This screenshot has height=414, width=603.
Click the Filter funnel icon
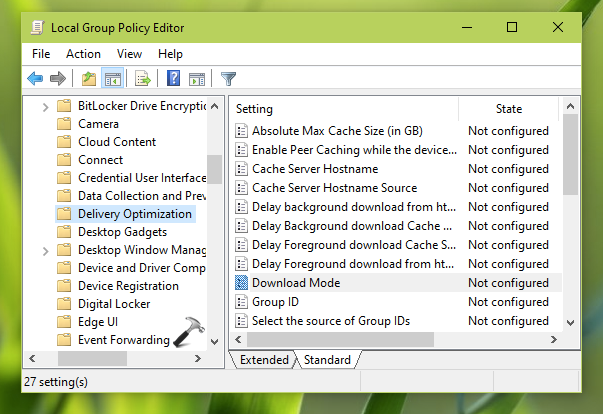228,78
